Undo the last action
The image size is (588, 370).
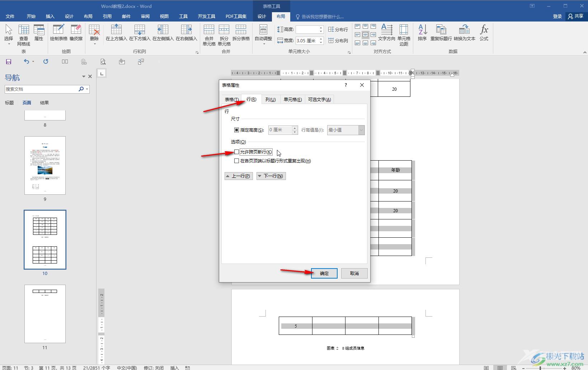(x=26, y=62)
